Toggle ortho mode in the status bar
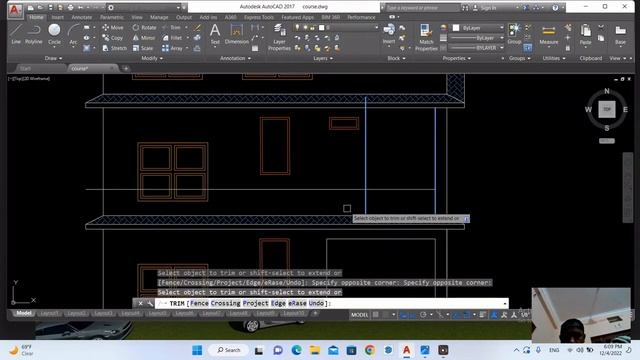Screen dimensions: 640x360 coord(413,315)
